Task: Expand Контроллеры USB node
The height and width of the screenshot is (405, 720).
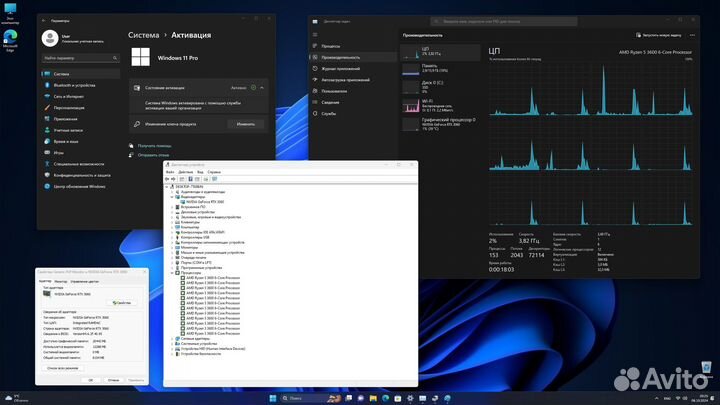Action: click(x=172, y=237)
